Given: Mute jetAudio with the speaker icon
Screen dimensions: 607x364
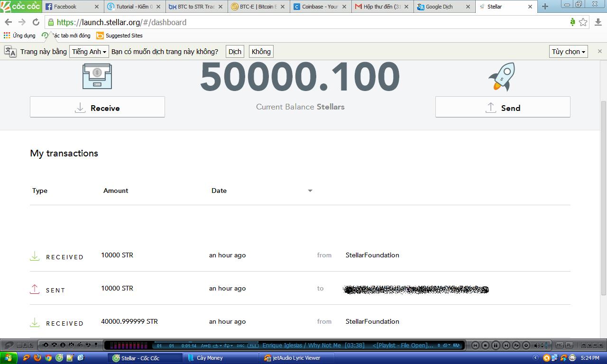Looking at the screenshot, I should pos(536,346).
